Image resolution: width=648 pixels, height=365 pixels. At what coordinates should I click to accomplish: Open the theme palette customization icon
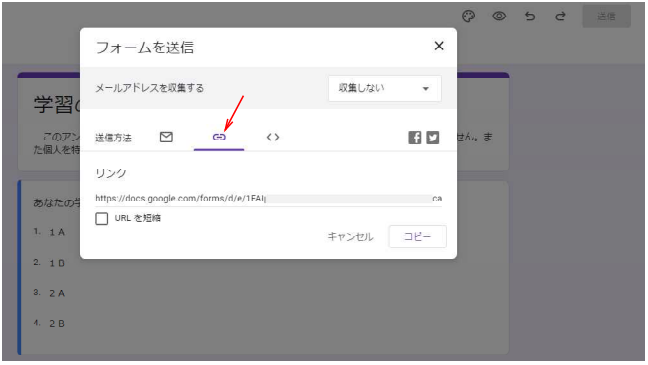click(468, 17)
